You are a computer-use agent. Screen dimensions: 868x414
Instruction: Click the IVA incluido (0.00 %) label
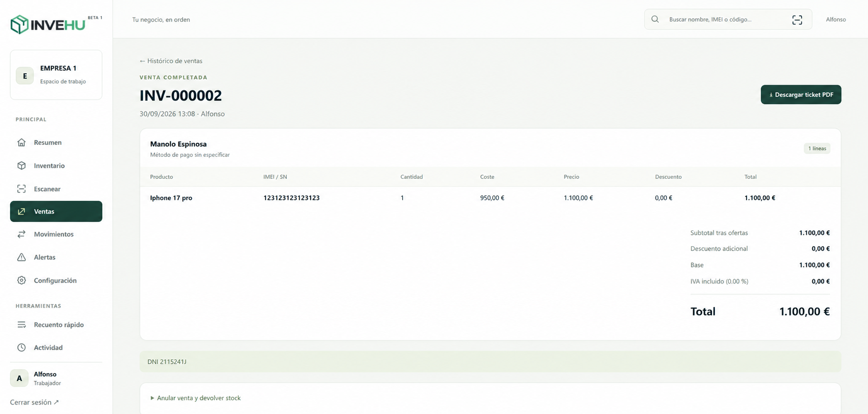(x=719, y=282)
